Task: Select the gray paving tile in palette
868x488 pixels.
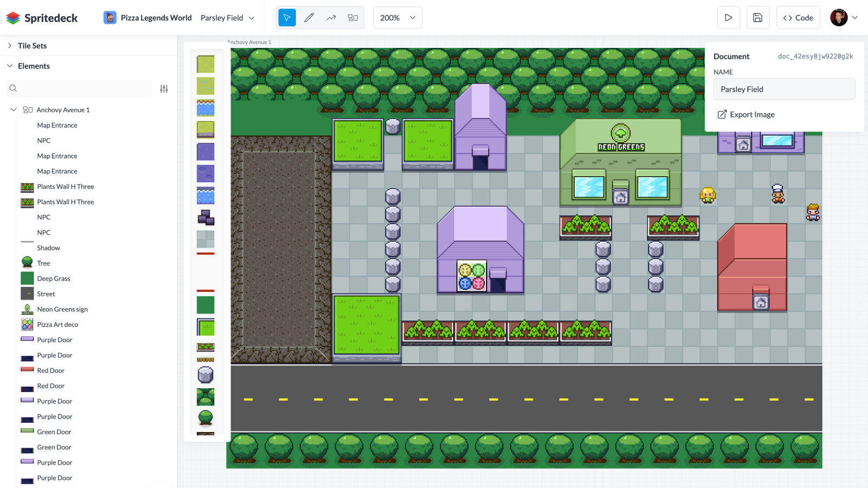Action: [205, 239]
